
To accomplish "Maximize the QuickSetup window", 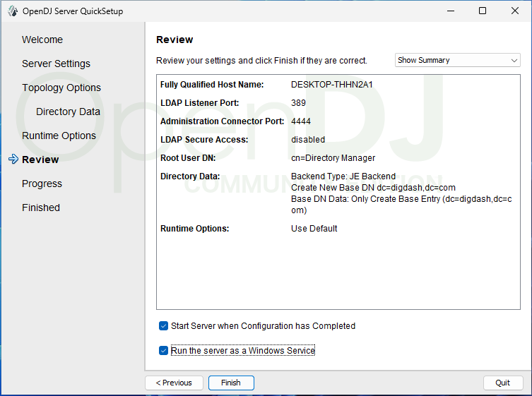I will click(x=482, y=11).
